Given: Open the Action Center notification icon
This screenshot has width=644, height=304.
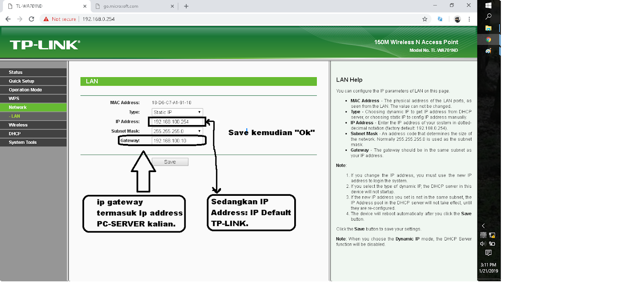Looking at the screenshot, I should tap(488, 253).
